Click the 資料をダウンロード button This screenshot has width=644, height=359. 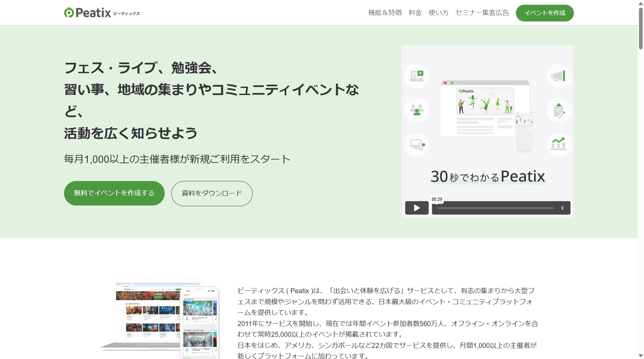212,193
